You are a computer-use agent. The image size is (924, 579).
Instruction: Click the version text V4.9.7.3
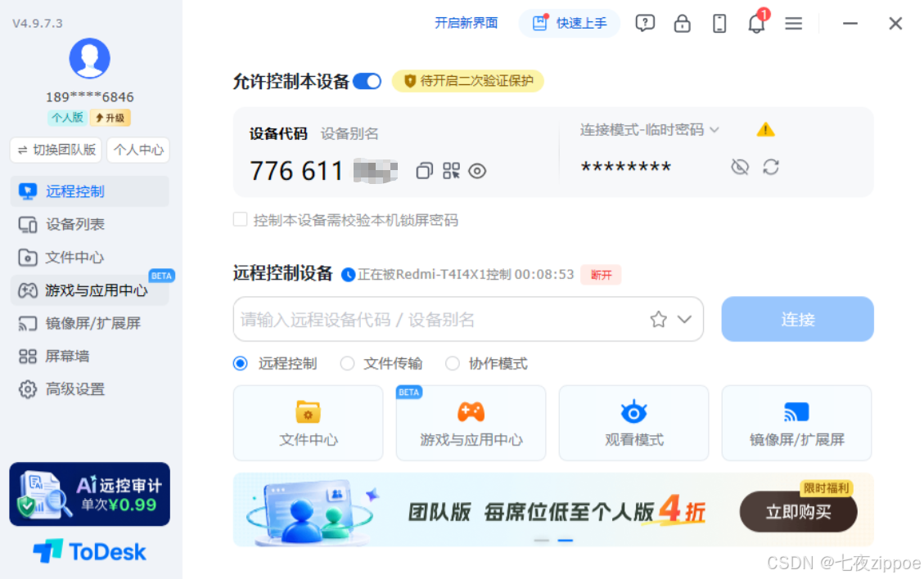click(38, 24)
